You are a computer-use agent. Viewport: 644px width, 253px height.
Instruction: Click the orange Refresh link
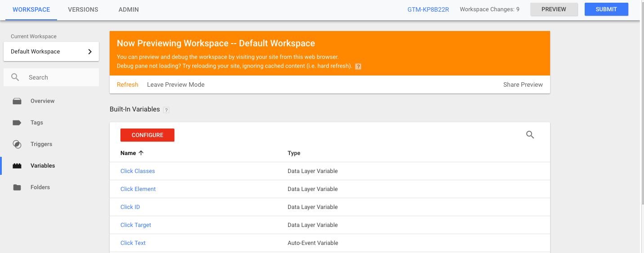coord(128,84)
